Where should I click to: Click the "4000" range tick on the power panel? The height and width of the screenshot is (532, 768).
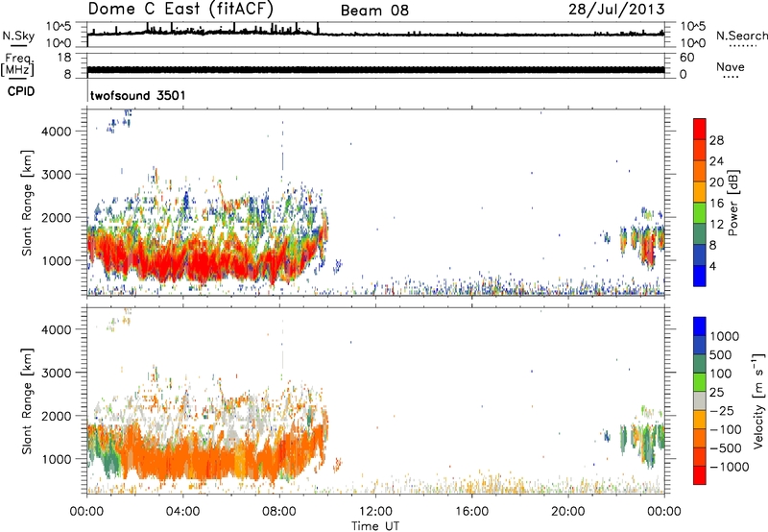click(57, 132)
